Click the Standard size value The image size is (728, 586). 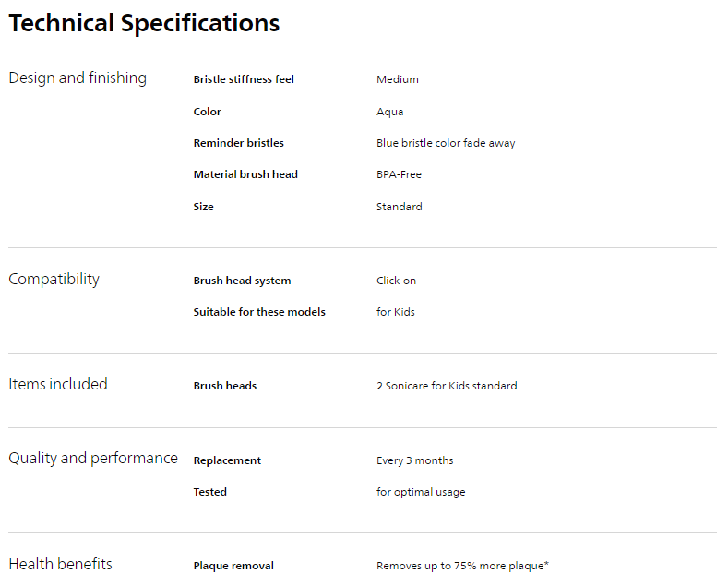(x=399, y=207)
